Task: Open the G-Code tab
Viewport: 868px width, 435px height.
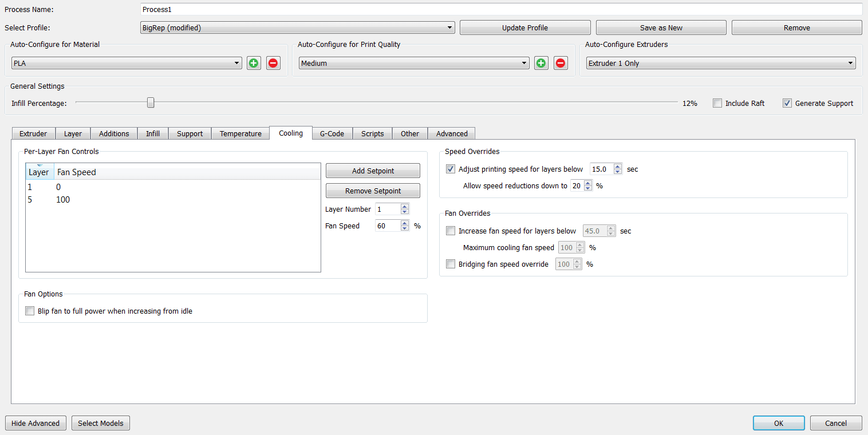Action: tap(332, 133)
